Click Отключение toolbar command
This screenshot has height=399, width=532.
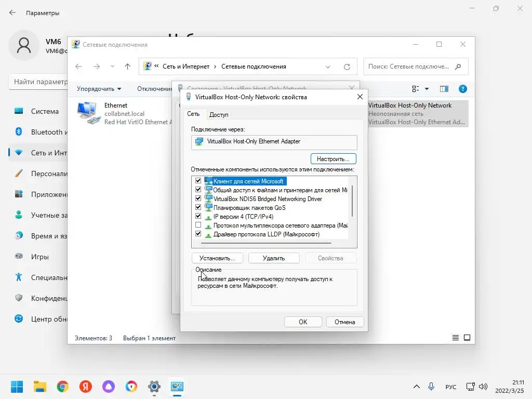[x=155, y=89]
